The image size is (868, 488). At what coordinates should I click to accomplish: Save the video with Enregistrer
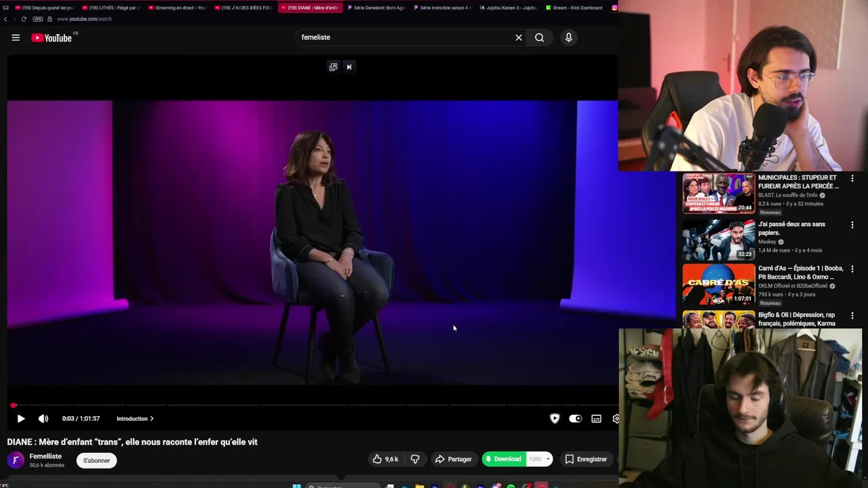tap(586, 460)
